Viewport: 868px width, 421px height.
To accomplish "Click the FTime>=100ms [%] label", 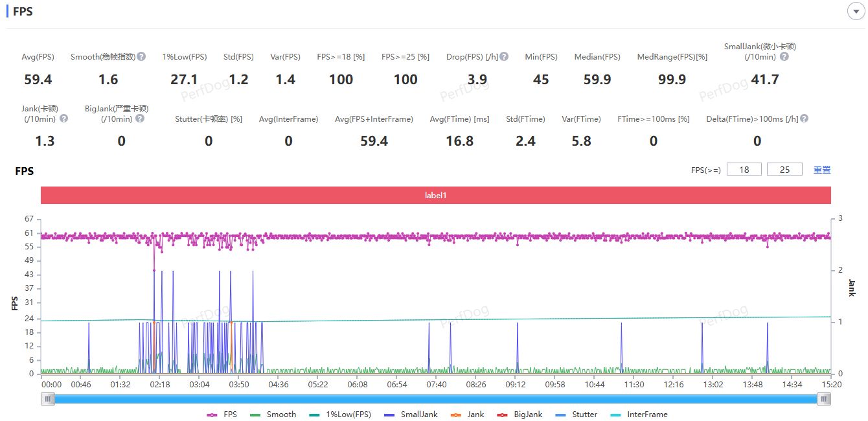I will point(654,119).
